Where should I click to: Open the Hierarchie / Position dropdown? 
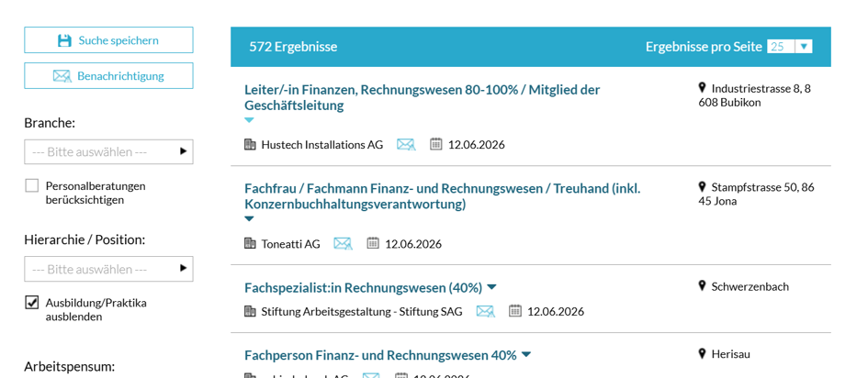pyautogui.click(x=108, y=269)
